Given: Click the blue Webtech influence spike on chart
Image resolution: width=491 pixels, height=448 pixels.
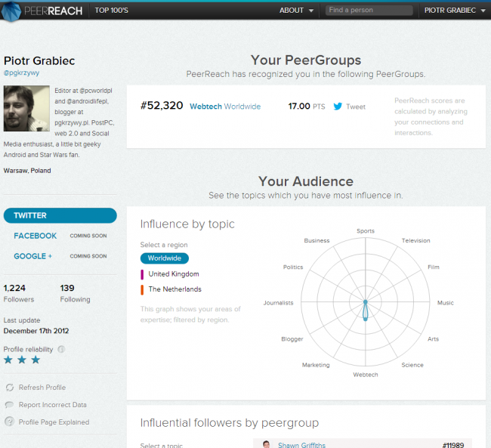Looking at the screenshot, I should pyautogui.click(x=366, y=311).
